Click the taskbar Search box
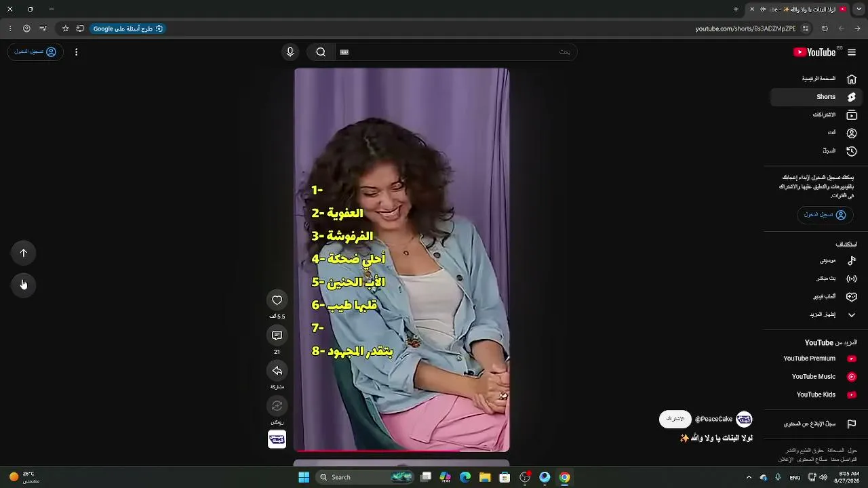Viewport: 868px width, 488px height. point(366,477)
